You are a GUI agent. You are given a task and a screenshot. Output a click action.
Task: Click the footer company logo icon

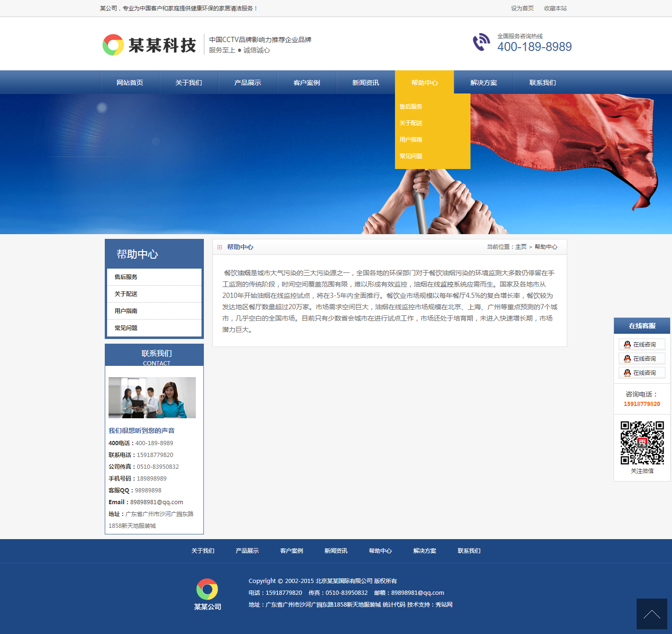(x=207, y=589)
